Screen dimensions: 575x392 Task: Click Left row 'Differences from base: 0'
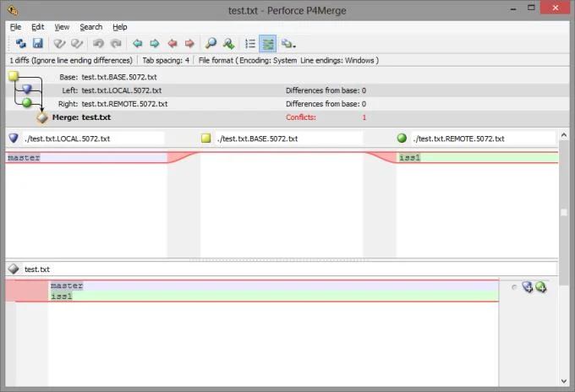[326, 90]
